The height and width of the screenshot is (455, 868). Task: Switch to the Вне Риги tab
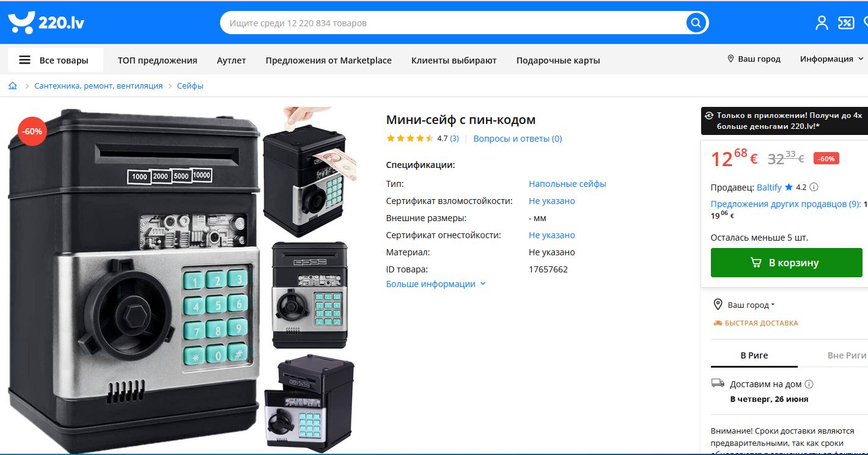coord(847,355)
